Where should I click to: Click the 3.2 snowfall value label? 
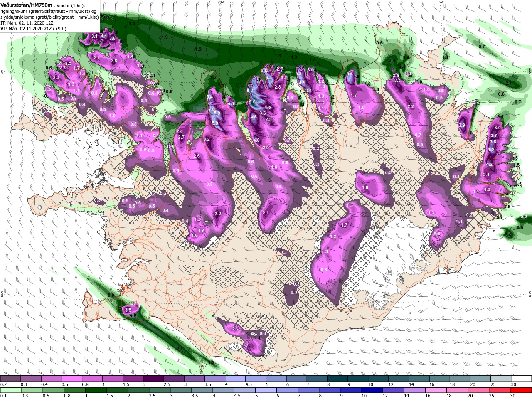207,139
